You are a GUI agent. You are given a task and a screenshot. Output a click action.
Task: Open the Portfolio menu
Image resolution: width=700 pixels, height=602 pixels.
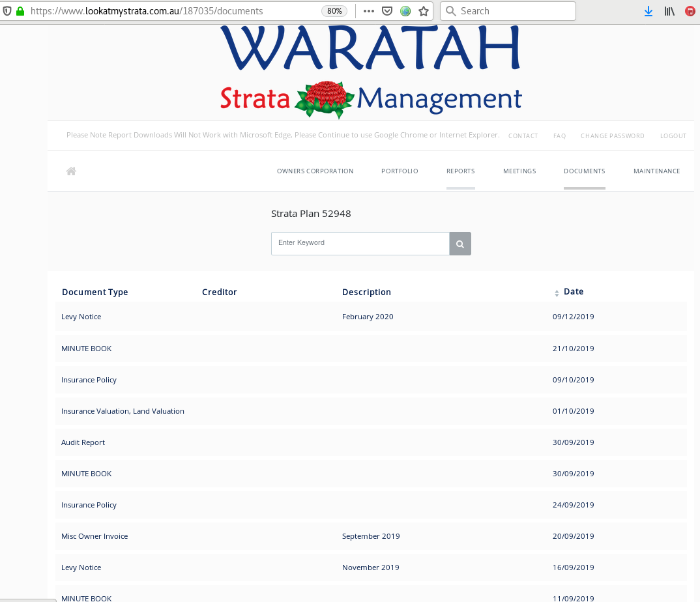400,171
